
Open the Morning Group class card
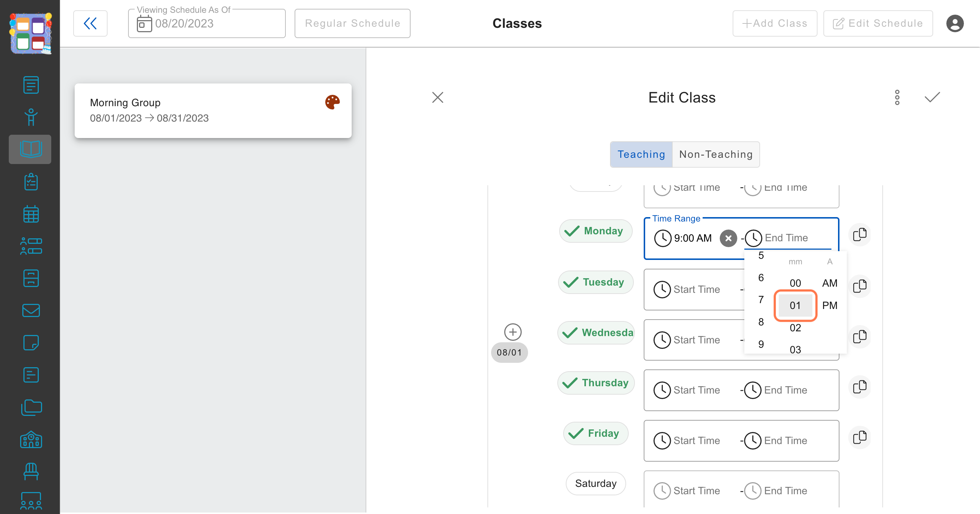[213, 111]
